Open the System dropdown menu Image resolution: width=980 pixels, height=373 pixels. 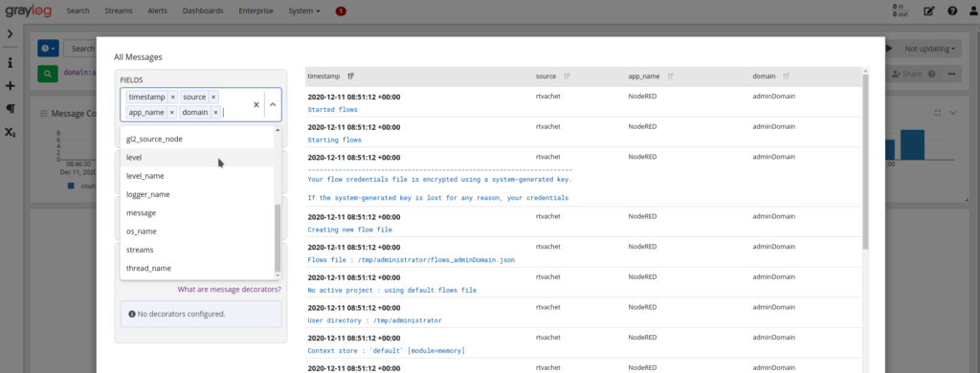(x=304, y=11)
